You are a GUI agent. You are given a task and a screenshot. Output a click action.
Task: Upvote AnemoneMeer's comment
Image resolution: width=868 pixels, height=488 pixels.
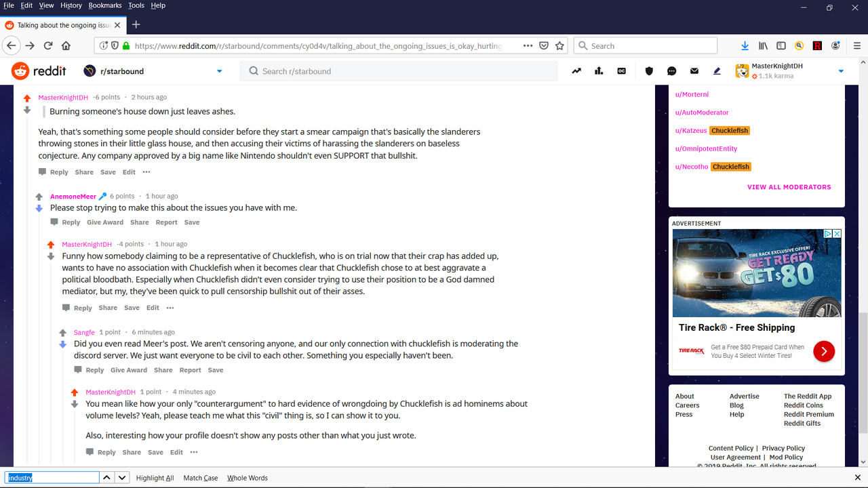[39, 197]
